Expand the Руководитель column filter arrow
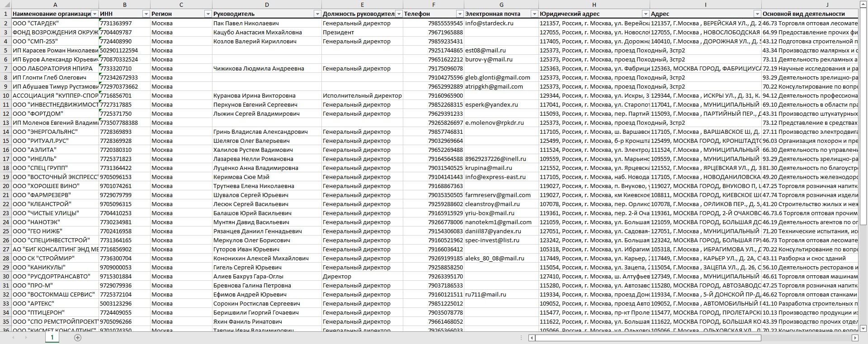The image size is (868, 344). [317, 14]
